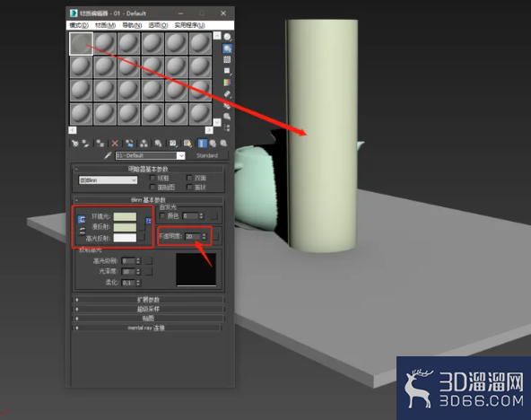
Task: Open the 实用程序(U) menu
Action: pos(189,25)
